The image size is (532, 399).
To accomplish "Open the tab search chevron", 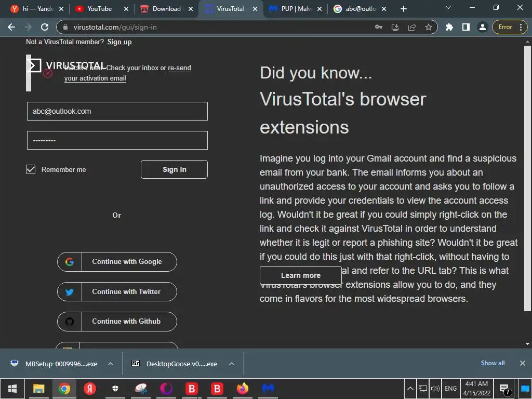I will (448, 7).
